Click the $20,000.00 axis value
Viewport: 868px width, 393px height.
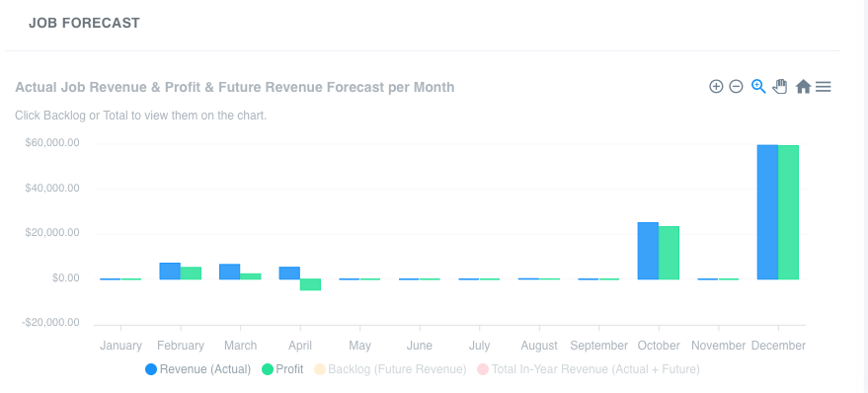point(52,233)
